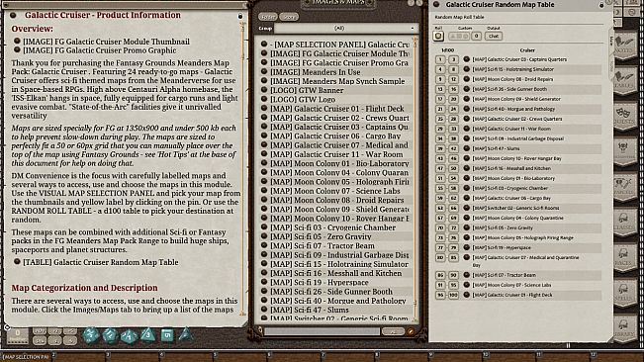This screenshot has height=362, width=644.
Task: Open the Library sidebar button
Action: tap(624, 328)
